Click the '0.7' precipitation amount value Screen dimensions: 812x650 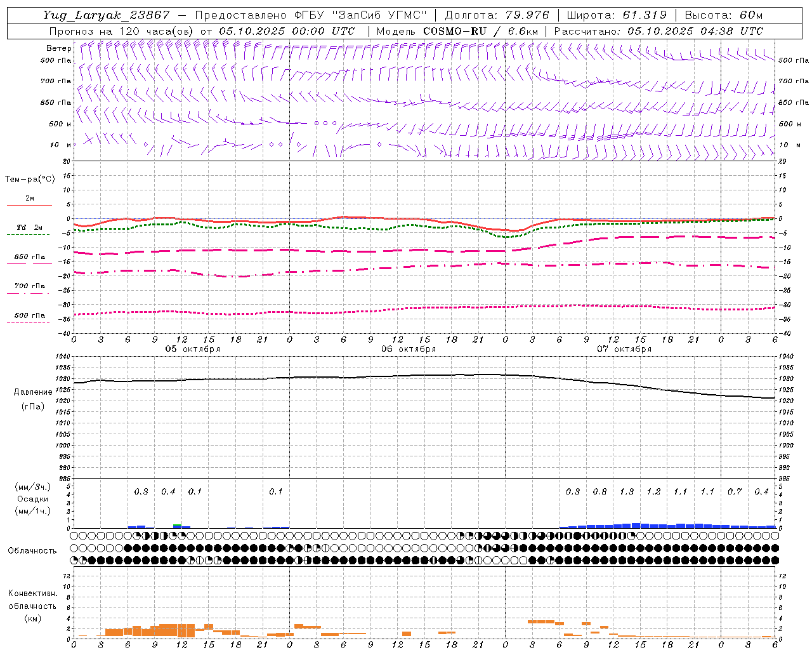coord(735,492)
